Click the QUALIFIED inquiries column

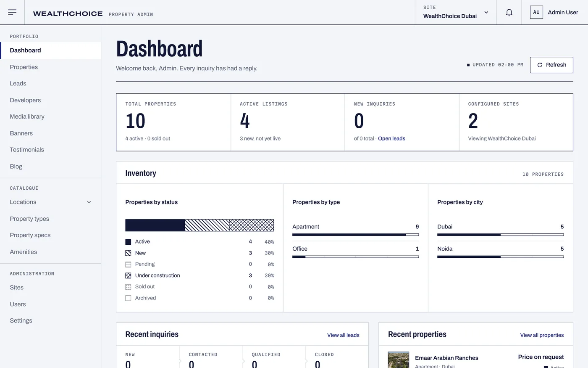[x=274, y=357]
